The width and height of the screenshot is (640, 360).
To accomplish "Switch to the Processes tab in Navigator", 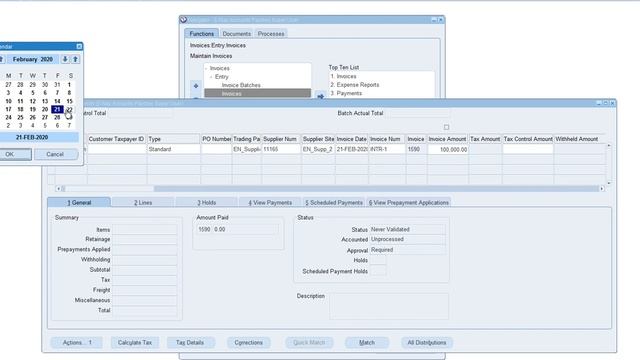I will click(x=271, y=33).
